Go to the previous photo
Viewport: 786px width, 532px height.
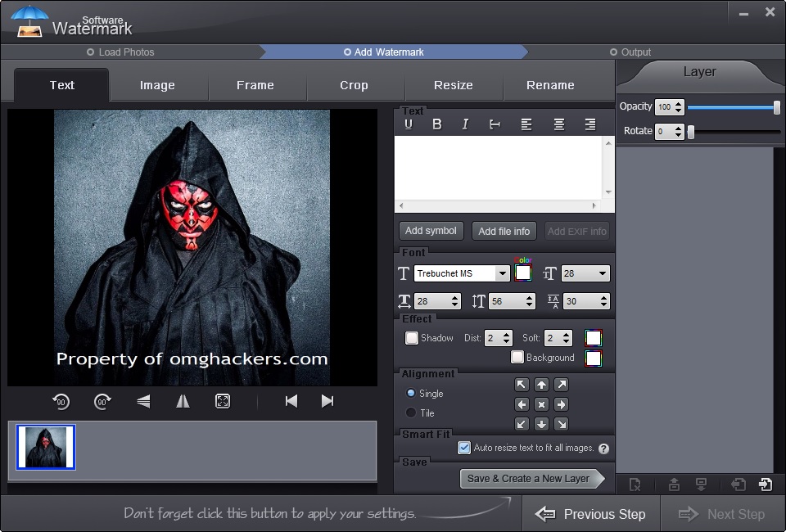coord(291,401)
